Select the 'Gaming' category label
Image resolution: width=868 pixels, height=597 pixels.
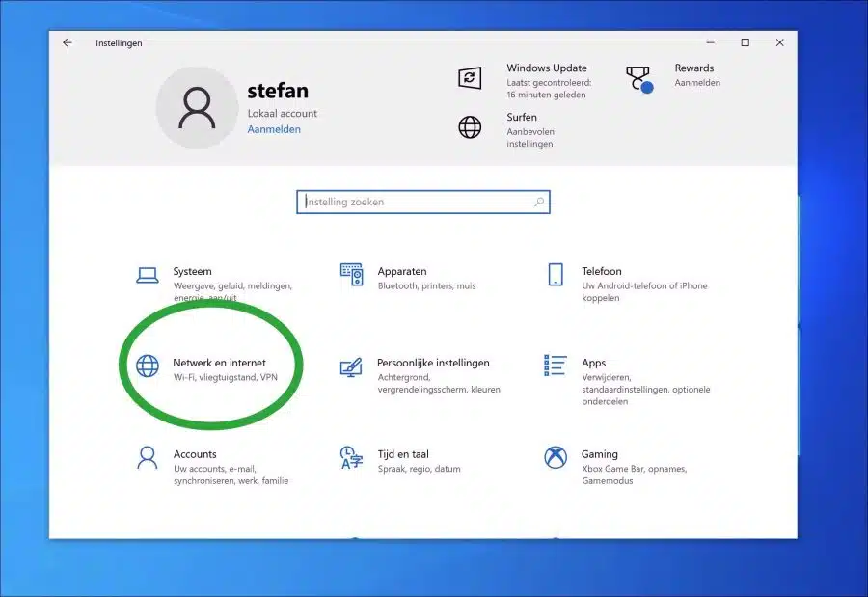click(600, 454)
